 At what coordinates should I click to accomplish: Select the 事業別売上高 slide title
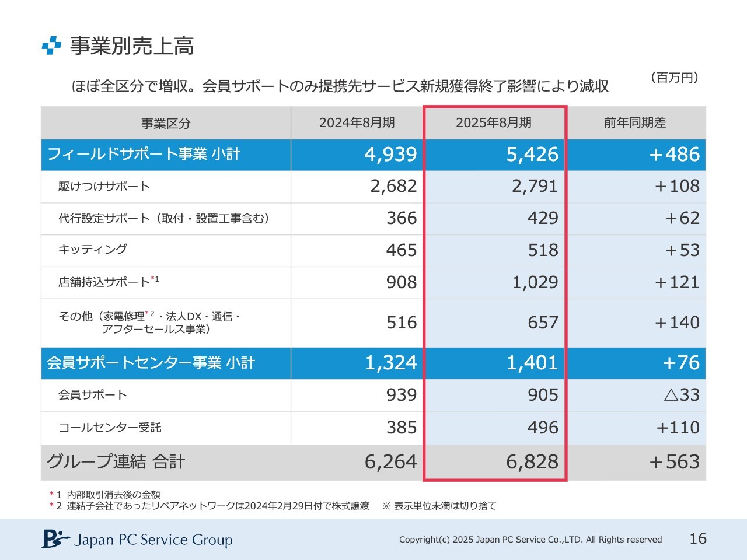pyautogui.click(x=132, y=46)
